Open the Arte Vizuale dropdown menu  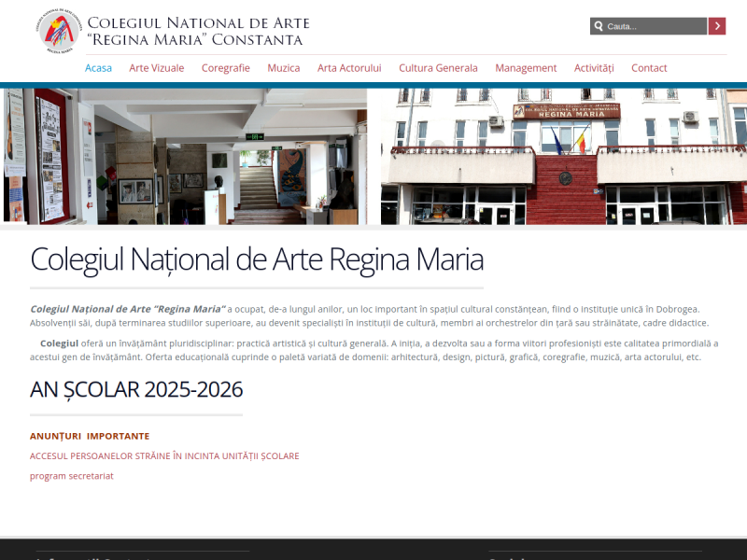coord(155,67)
